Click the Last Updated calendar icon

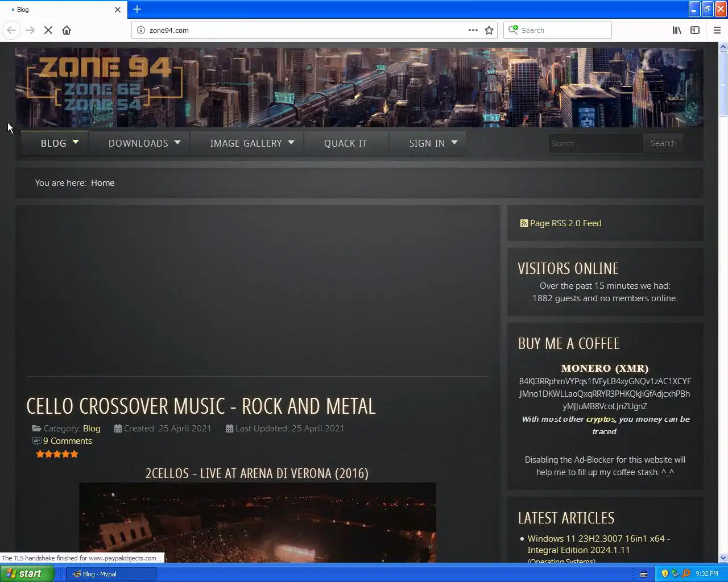229,429
